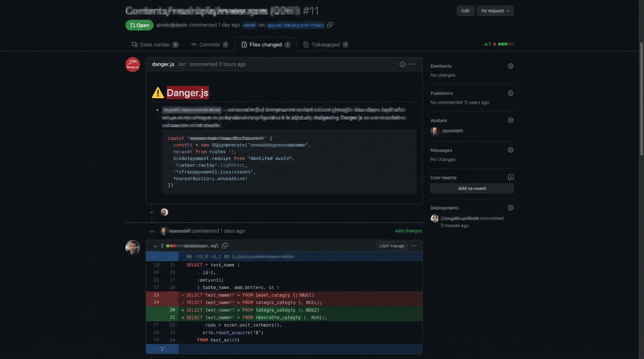Click commit icon beside small avatar

coord(152,212)
